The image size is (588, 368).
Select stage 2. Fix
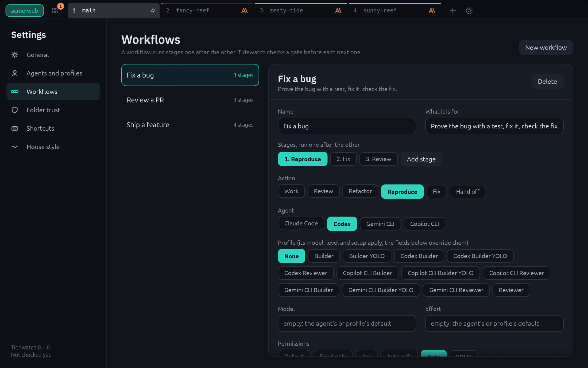(343, 159)
